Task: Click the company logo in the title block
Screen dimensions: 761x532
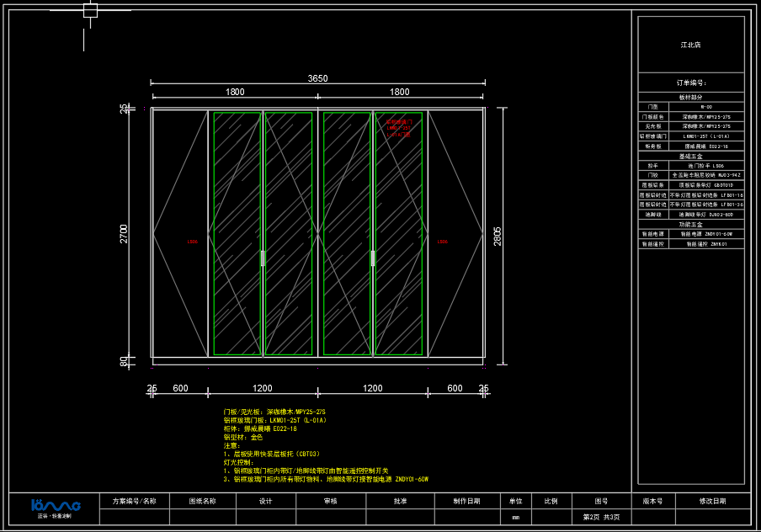Action: (x=55, y=506)
